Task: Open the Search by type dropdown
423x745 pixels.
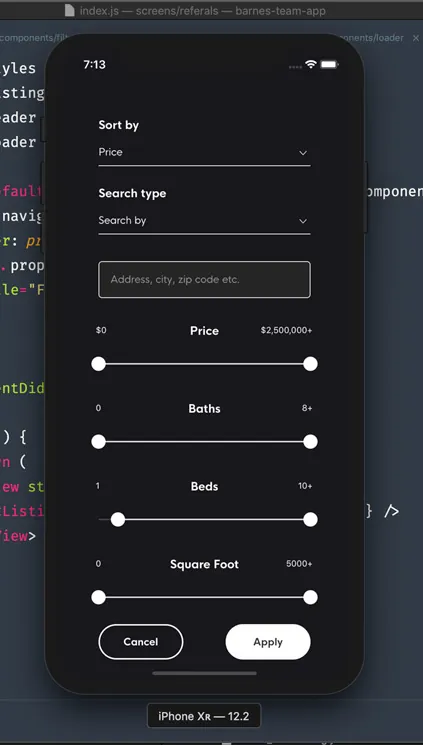Action: pyautogui.click(x=204, y=221)
